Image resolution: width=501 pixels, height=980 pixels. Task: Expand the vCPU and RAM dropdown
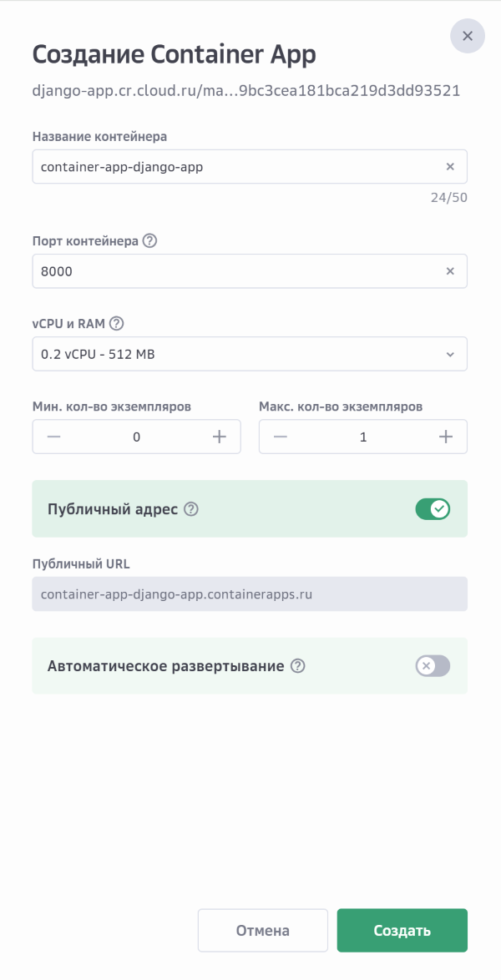(249, 354)
